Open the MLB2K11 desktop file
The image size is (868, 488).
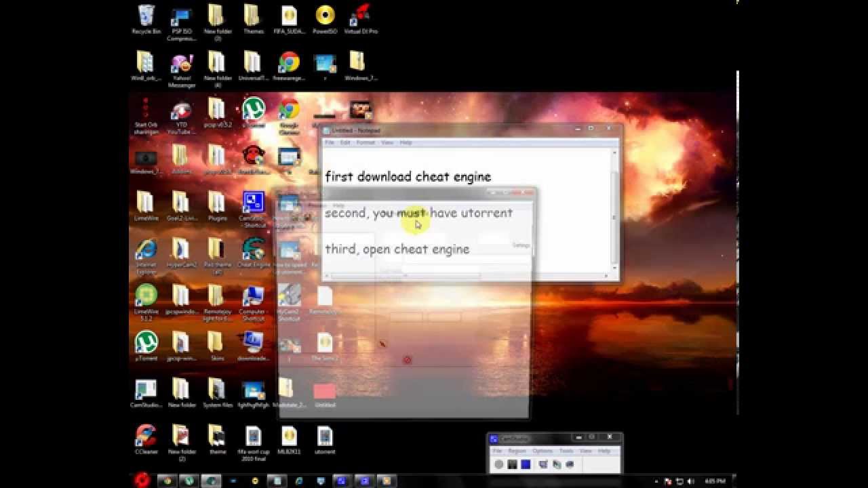(289, 439)
